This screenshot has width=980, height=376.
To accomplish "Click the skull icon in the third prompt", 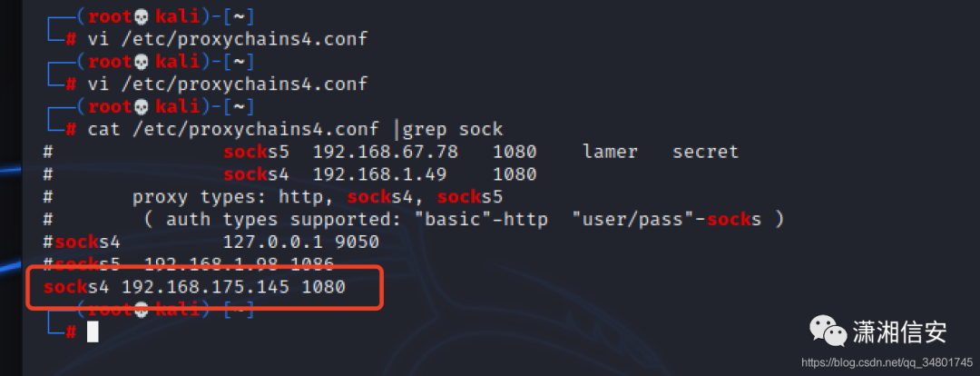I will coord(142,107).
